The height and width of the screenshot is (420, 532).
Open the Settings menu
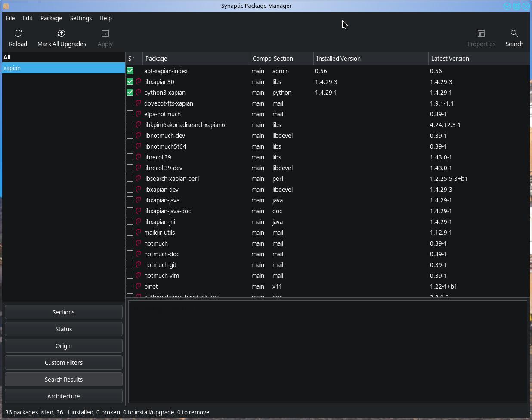click(x=81, y=18)
